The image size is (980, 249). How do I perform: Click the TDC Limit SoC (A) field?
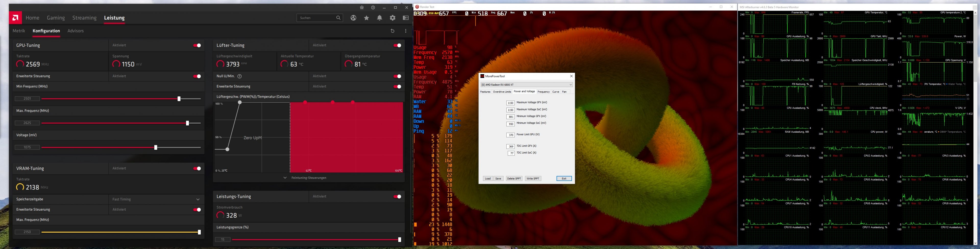point(511,153)
